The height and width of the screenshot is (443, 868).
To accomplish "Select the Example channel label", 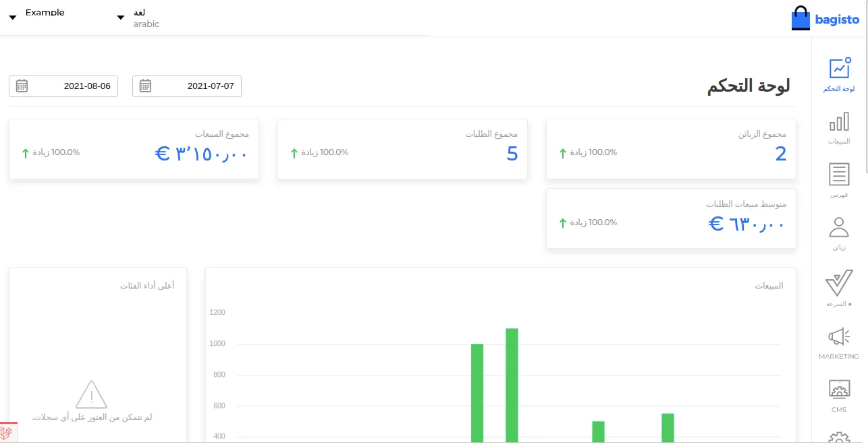I will click(45, 12).
